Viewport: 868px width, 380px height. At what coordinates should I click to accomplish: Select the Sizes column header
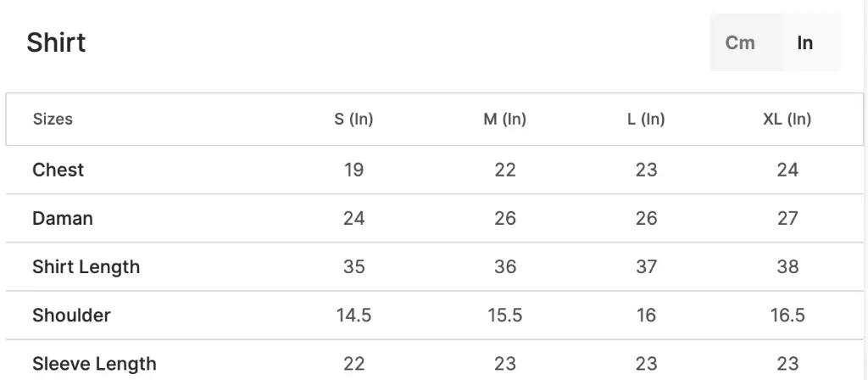[53, 119]
